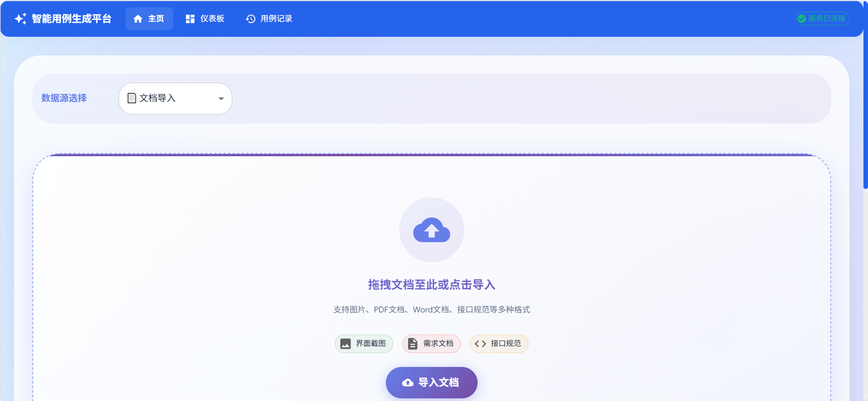The image size is (868, 401).
Task: Click the 导入文档 button
Action: click(432, 382)
